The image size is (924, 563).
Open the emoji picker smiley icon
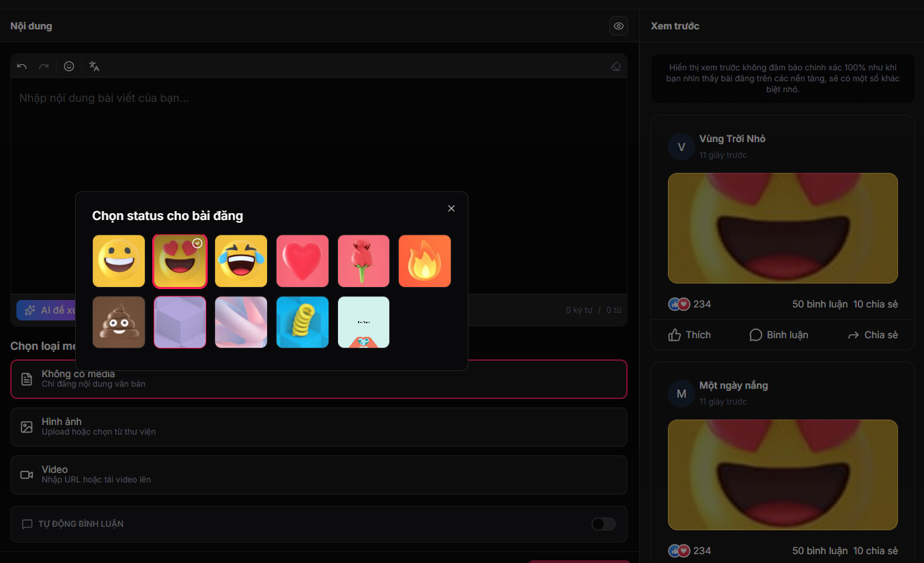(69, 66)
